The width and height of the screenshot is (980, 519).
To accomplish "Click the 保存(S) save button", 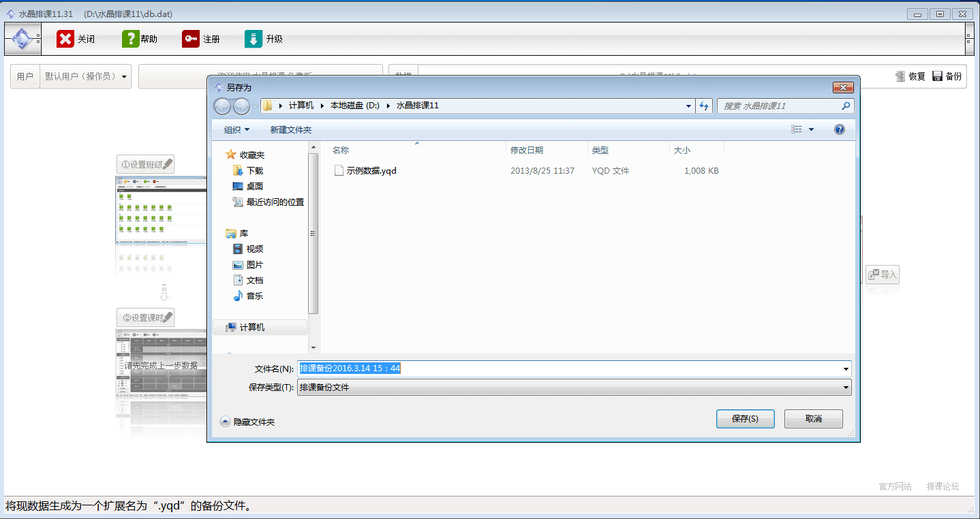I will [745, 419].
